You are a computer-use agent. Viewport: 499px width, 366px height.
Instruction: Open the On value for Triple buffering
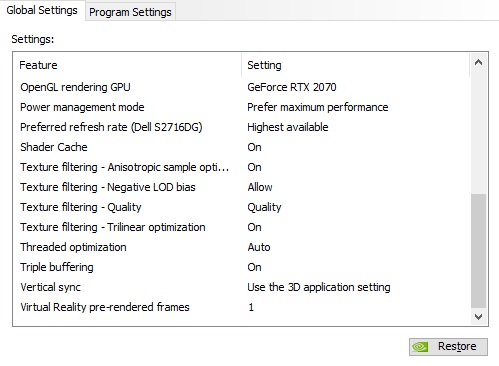[x=254, y=267]
